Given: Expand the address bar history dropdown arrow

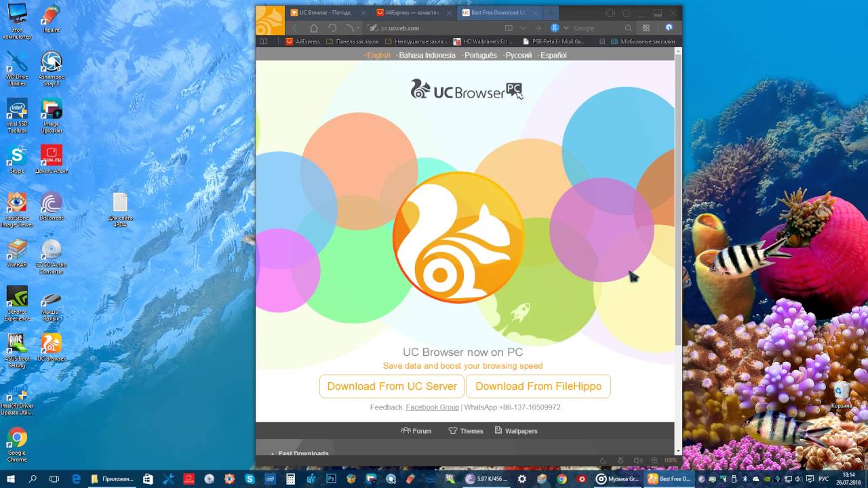Looking at the screenshot, I should pyautogui.click(x=523, y=28).
